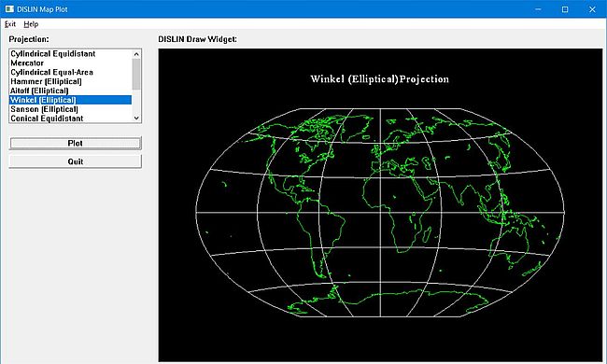
Task: Click the projection list scrollbar thumb
Action: [136, 74]
